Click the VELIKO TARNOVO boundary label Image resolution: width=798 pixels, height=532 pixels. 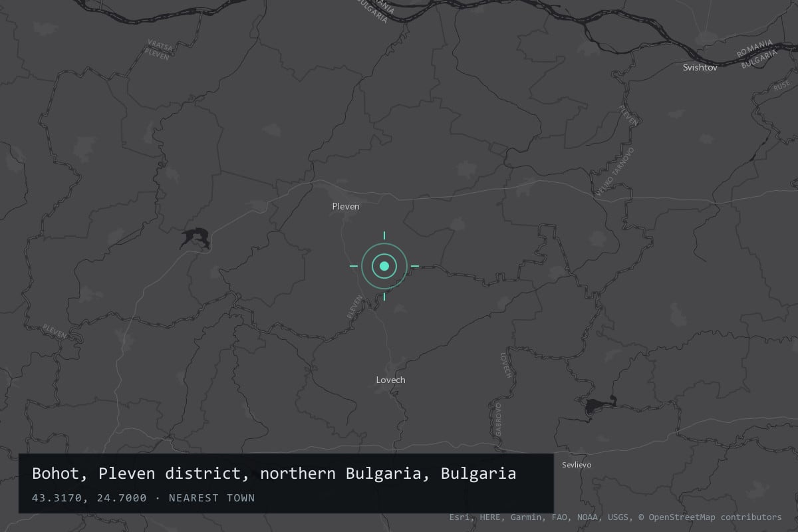click(615, 172)
